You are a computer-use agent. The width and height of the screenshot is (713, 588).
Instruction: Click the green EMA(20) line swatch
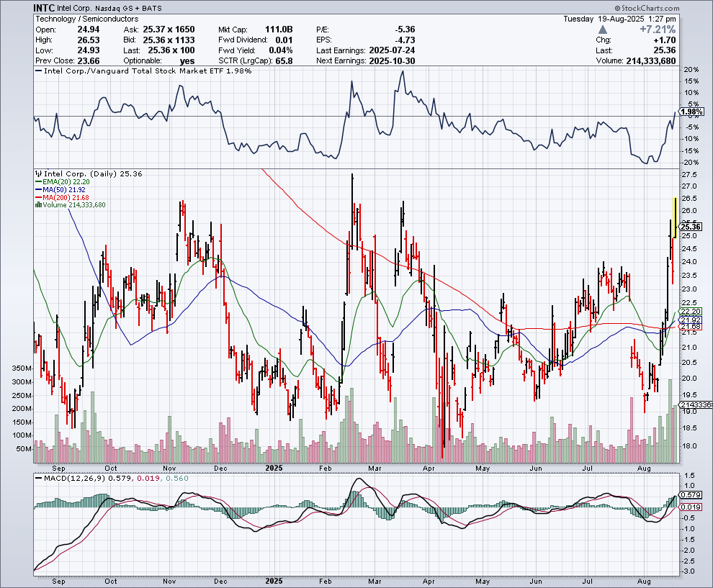(x=40, y=182)
